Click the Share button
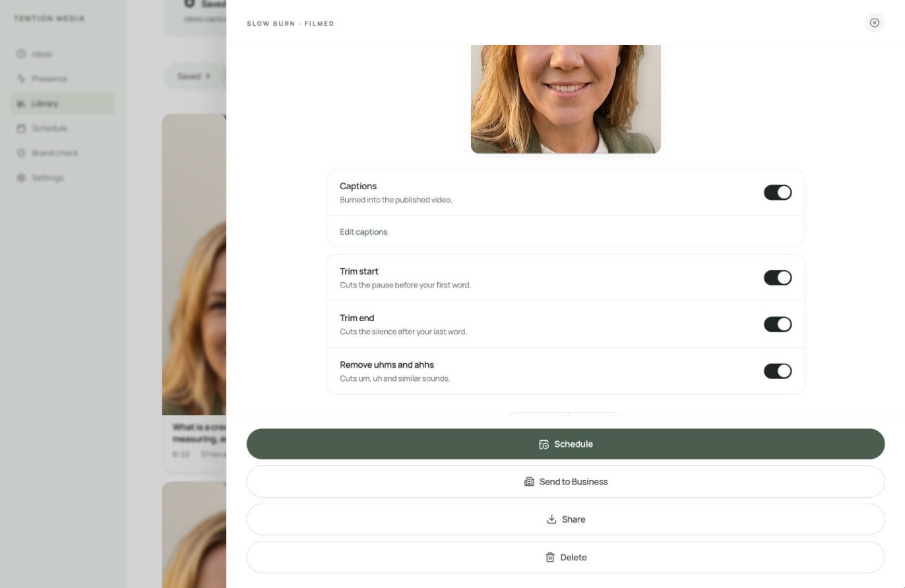The width and height of the screenshot is (905, 588). coord(565,519)
